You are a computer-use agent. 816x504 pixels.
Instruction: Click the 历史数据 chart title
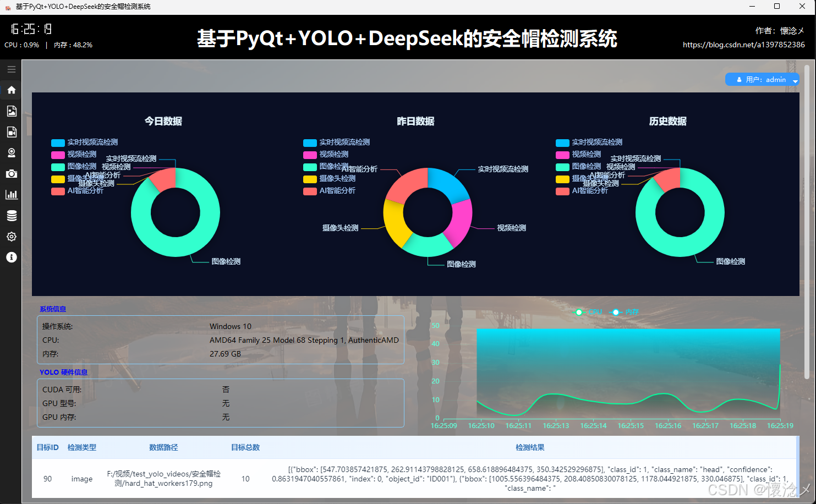667,121
